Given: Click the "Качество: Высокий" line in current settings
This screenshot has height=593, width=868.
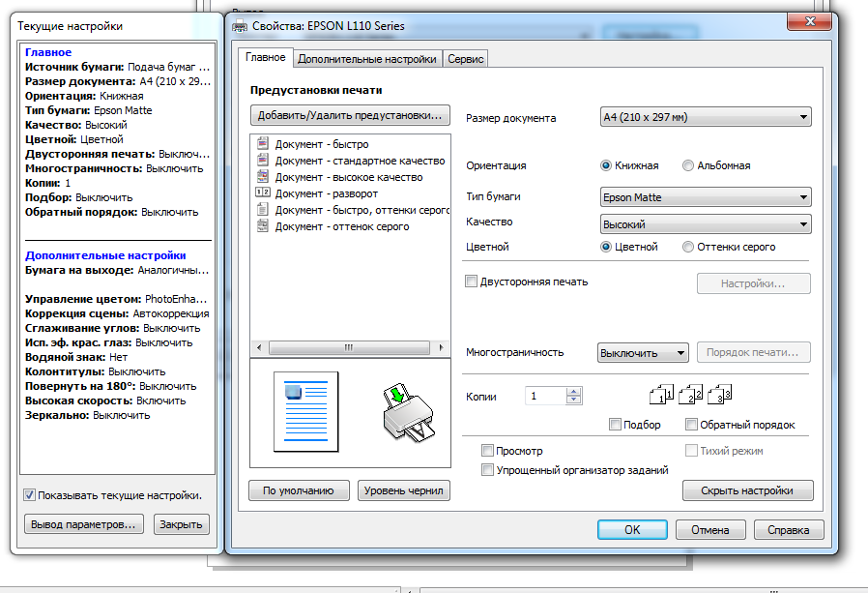Looking at the screenshot, I should click(75, 125).
